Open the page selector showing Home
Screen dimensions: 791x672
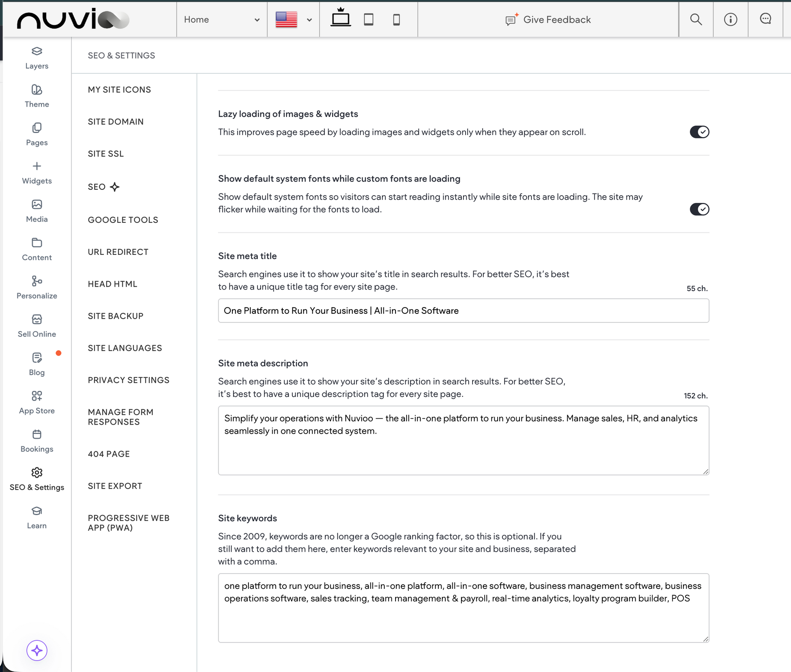(222, 19)
